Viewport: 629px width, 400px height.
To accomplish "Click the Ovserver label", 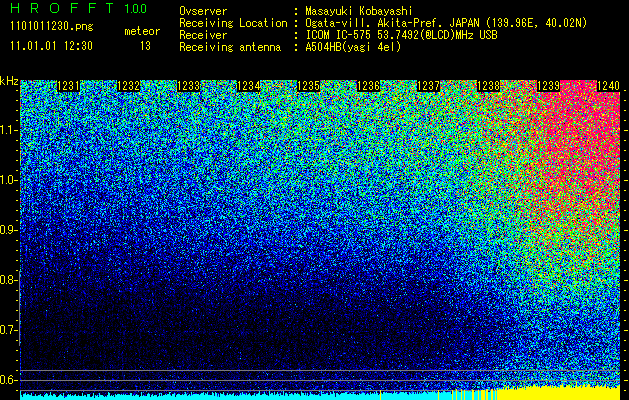I will (203, 11).
